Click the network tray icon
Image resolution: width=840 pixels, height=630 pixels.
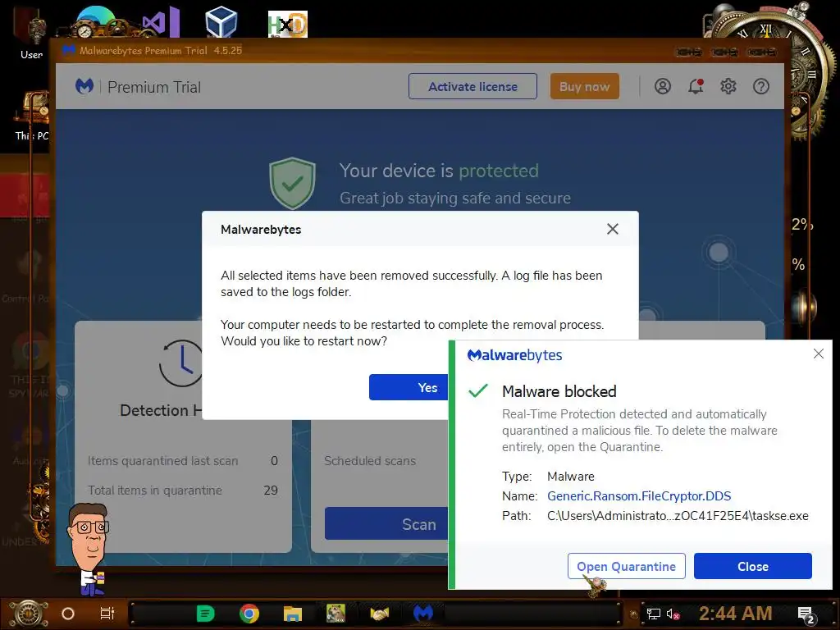(653, 614)
